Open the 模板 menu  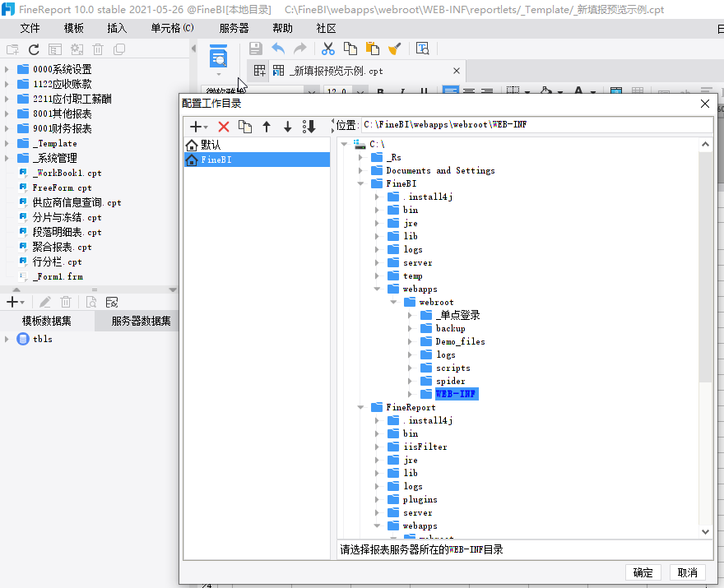tap(74, 28)
